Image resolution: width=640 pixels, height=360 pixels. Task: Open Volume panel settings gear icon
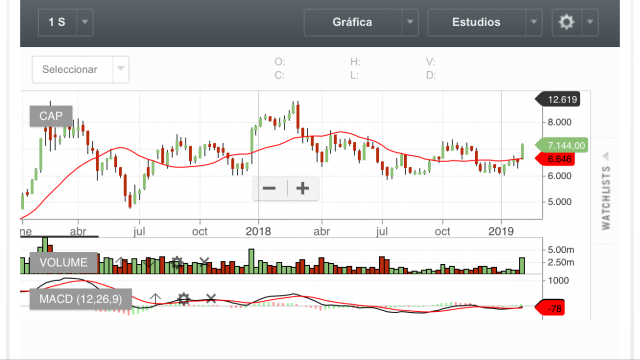pyautogui.click(x=177, y=262)
